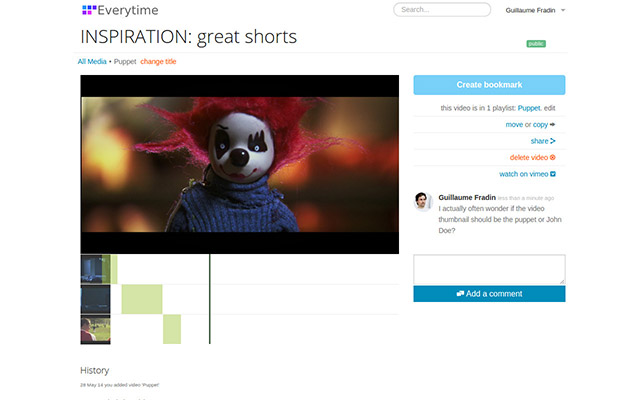Click the public status badge
Screen dimensions: 640x400
tap(536, 44)
